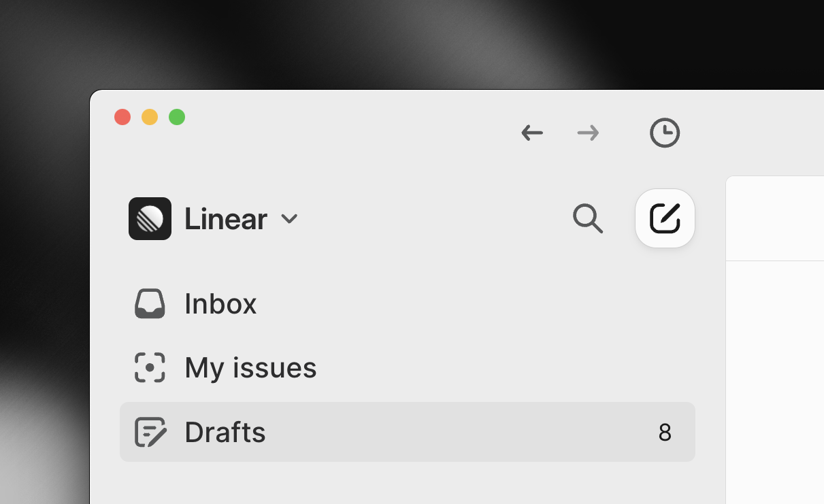Image resolution: width=824 pixels, height=504 pixels.
Task: Go forward with the right arrow
Action: 588,133
